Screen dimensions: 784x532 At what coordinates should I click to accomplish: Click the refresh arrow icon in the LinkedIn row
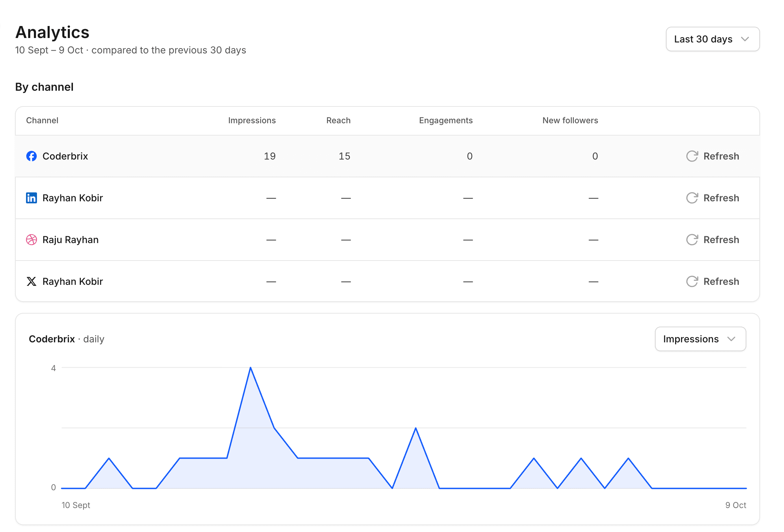pos(692,198)
